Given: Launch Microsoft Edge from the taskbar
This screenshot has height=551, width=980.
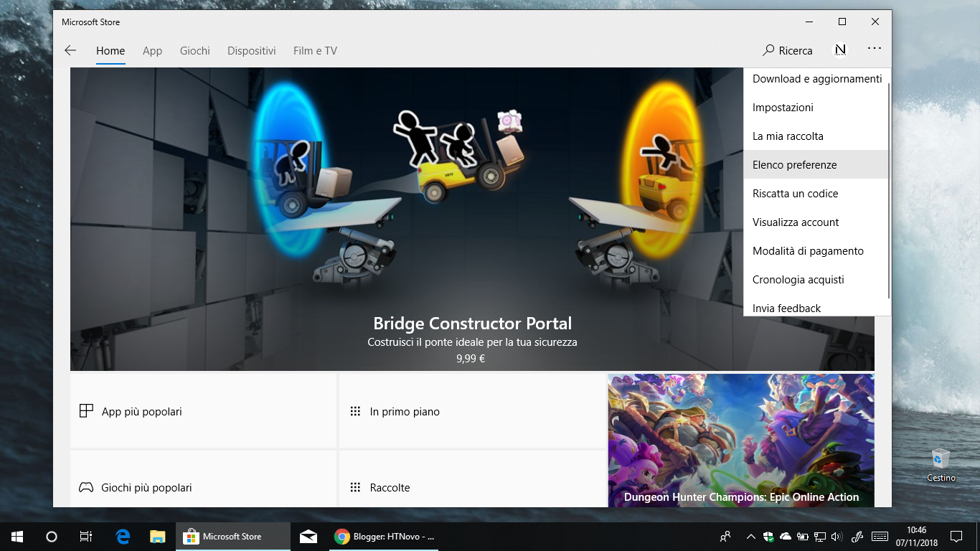Looking at the screenshot, I should (x=123, y=537).
